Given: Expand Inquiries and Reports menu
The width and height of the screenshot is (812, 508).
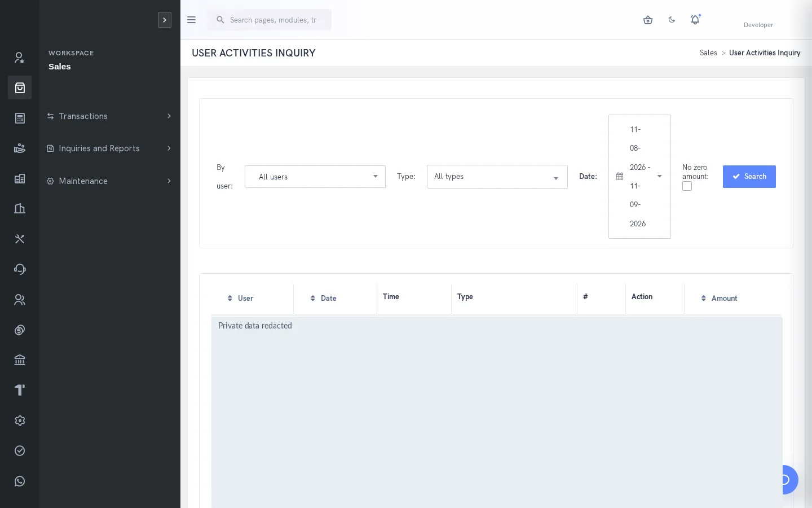Looking at the screenshot, I should [x=109, y=148].
